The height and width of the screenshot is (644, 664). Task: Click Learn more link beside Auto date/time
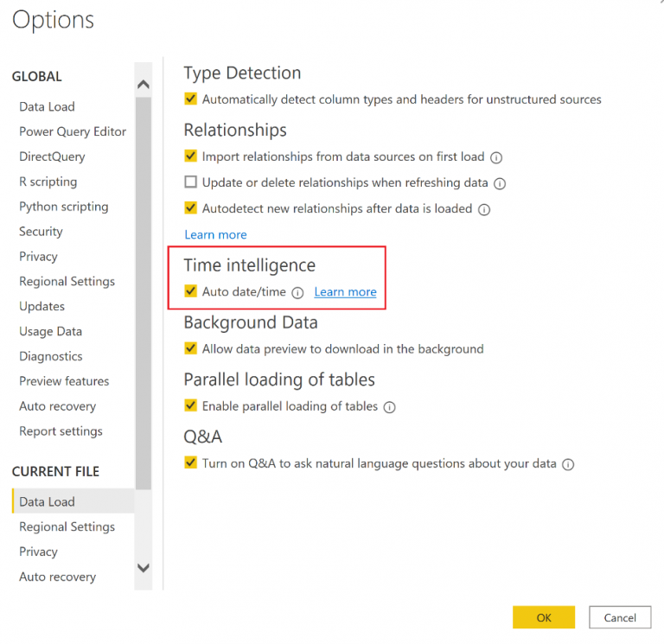(345, 291)
